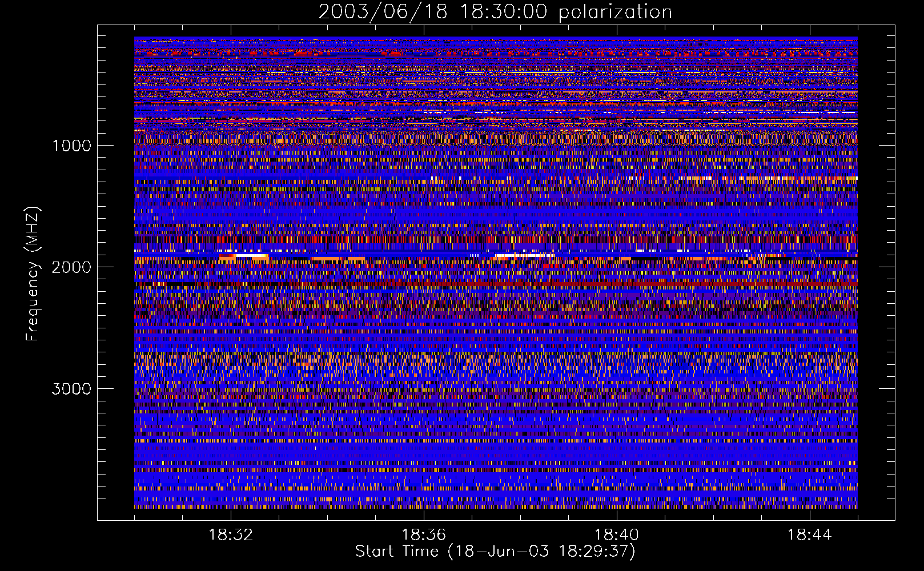The height and width of the screenshot is (571, 924).
Task: Click the 18:32 time tick label
Action: [x=231, y=535]
